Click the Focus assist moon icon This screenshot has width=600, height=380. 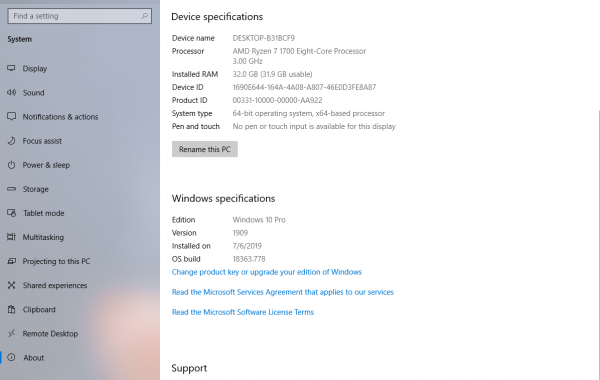pos(11,141)
